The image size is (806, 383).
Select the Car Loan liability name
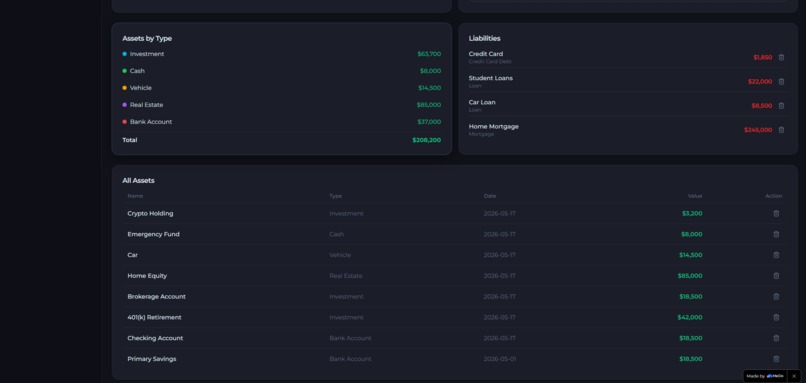(x=482, y=102)
